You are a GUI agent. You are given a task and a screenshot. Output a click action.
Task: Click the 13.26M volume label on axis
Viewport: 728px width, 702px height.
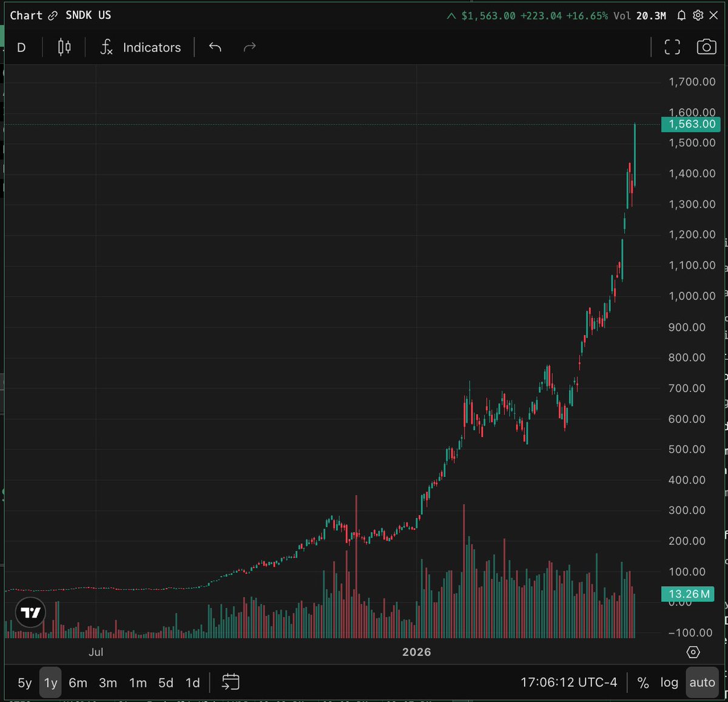688,594
